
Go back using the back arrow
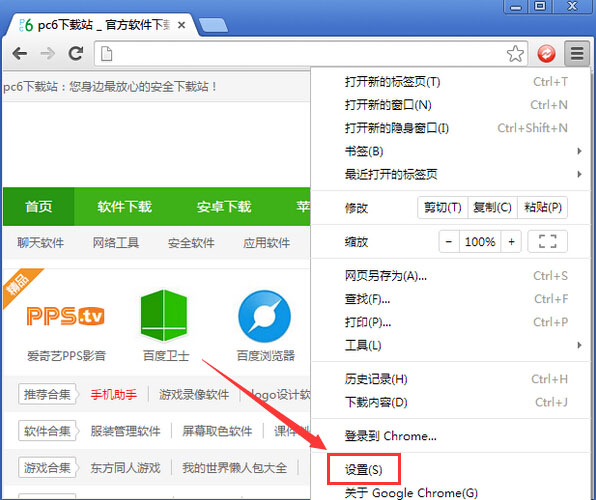[x=19, y=54]
